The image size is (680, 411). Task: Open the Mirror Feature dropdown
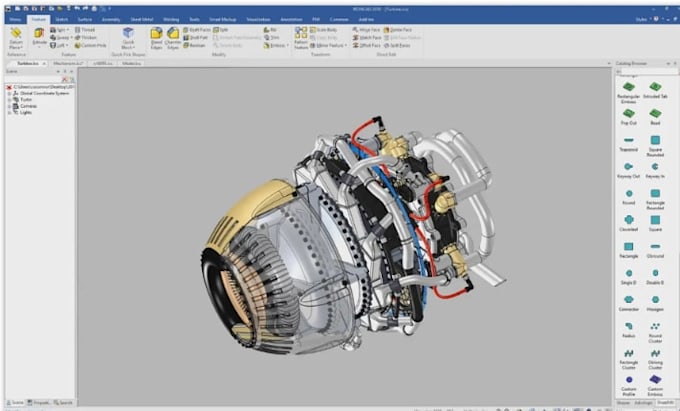click(346, 45)
